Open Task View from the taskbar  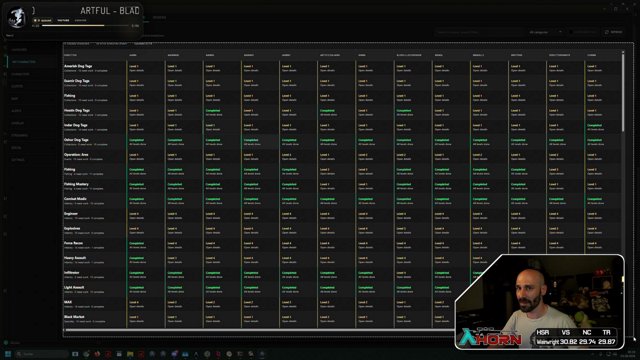click(75, 354)
